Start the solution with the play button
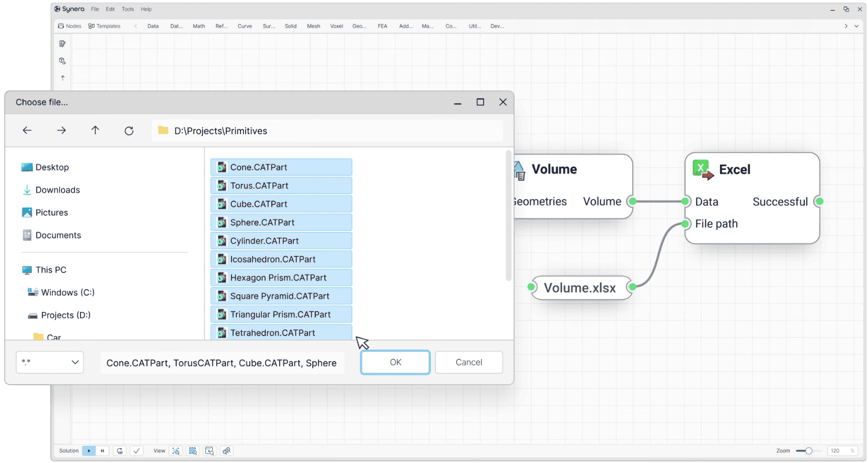Viewport: 868px width, 463px height. (89, 451)
